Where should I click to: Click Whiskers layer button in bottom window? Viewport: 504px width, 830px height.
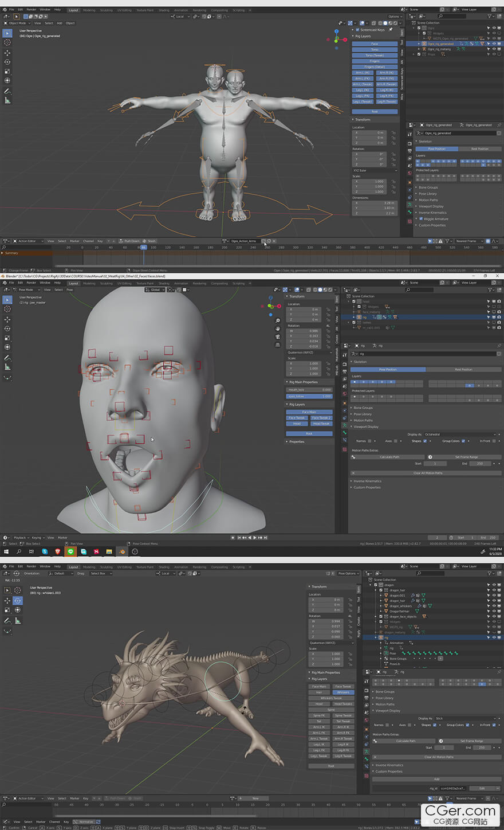click(343, 692)
